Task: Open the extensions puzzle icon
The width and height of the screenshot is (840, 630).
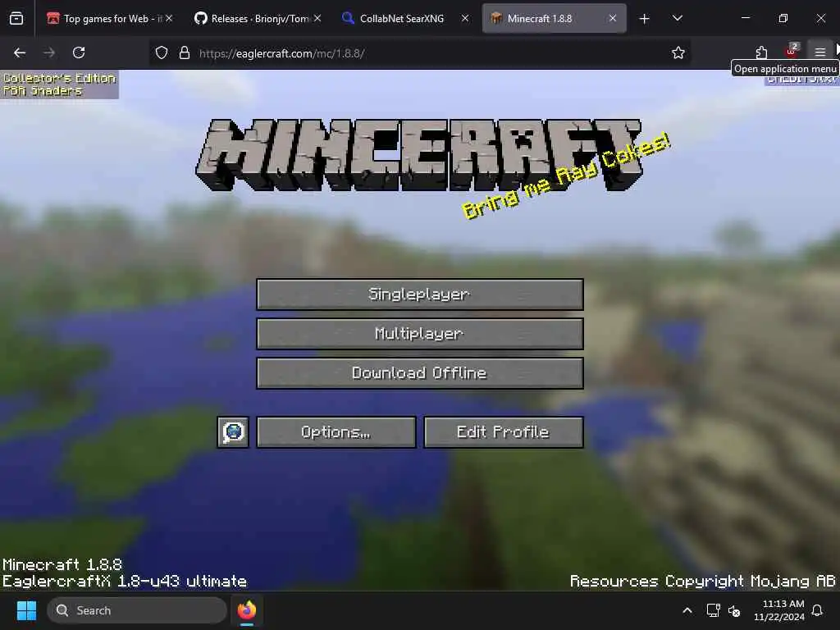Action: click(x=761, y=52)
